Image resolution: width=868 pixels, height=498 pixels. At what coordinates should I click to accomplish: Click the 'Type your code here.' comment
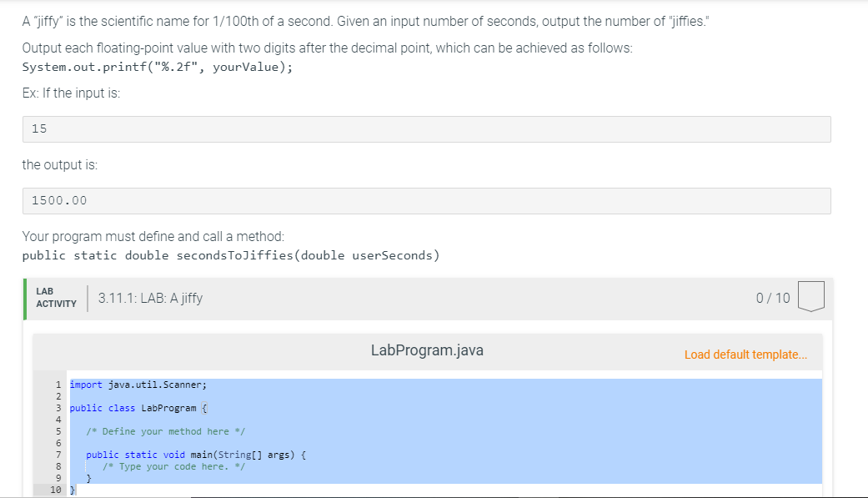coord(173,466)
